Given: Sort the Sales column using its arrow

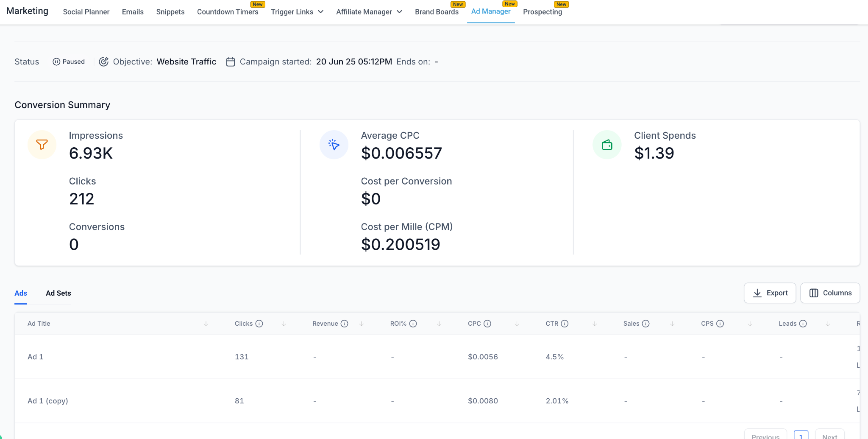Looking at the screenshot, I should (673, 324).
